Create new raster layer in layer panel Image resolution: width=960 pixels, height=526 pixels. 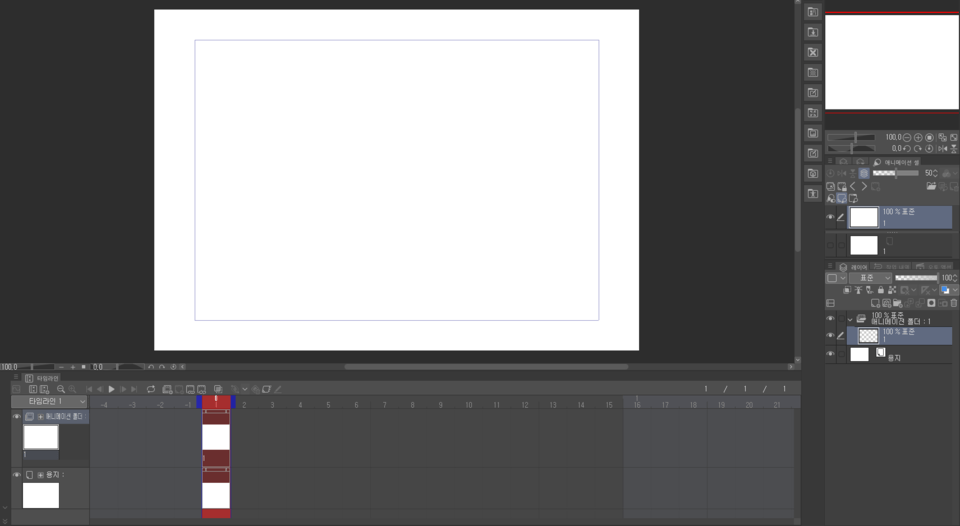[x=875, y=303]
